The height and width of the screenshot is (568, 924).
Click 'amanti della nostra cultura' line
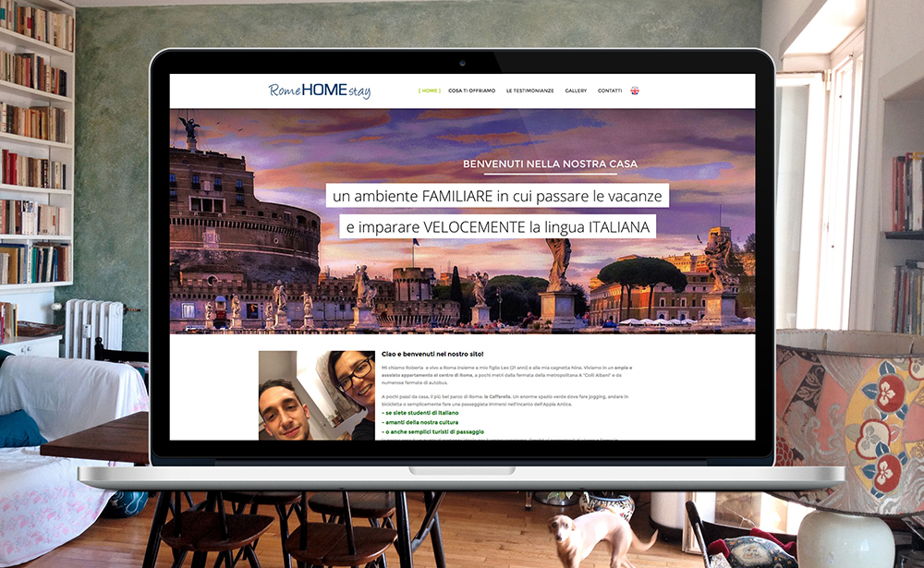[424, 422]
